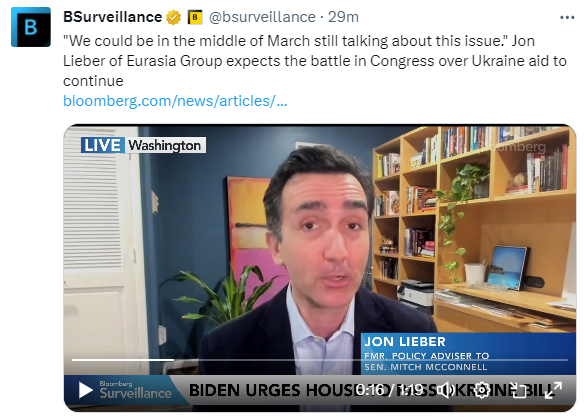584x418 pixels.
Task: Click the Jon Lieber name banner
Action: point(468,353)
